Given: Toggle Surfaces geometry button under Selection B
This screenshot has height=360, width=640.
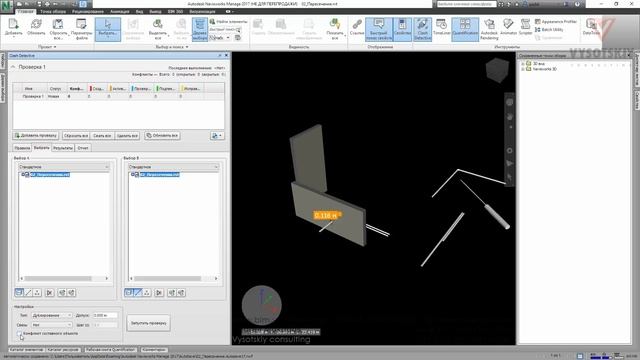Looking at the screenshot, I should [x=129, y=293].
